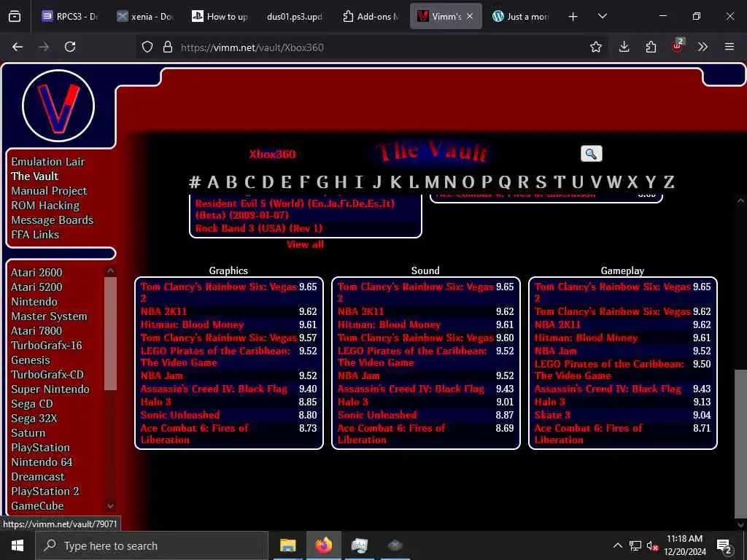Open Manual Project link
Screen dimensions: 747x560
pyautogui.click(x=49, y=191)
